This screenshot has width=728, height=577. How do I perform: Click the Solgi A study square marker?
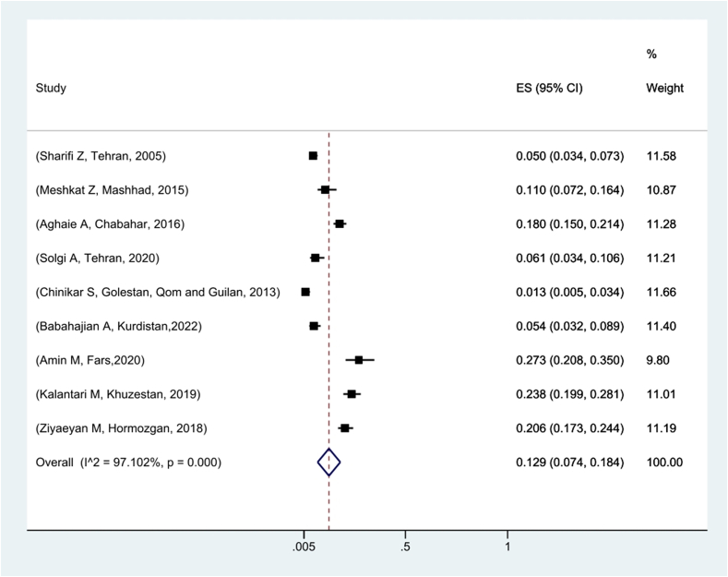[x=316, y=258]
